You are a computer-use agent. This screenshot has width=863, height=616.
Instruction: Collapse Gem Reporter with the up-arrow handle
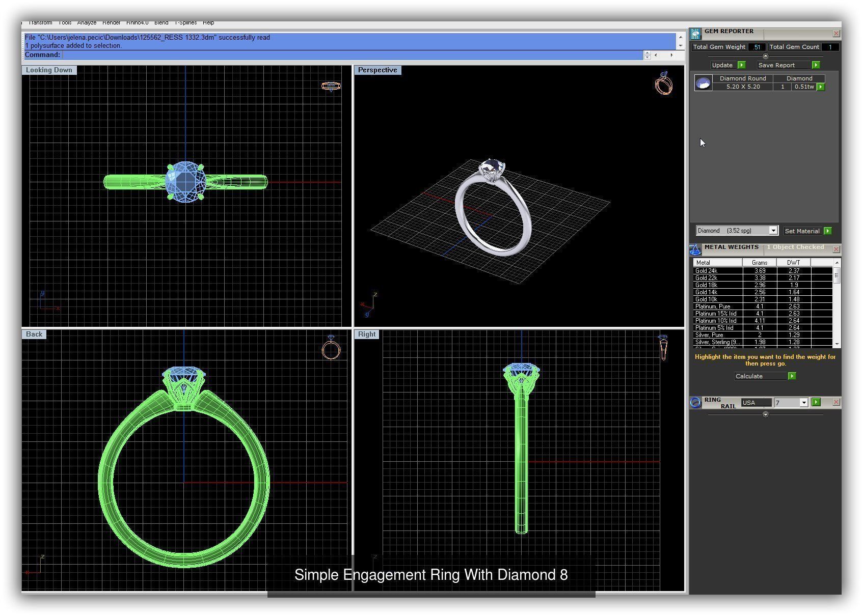(765, 56)
